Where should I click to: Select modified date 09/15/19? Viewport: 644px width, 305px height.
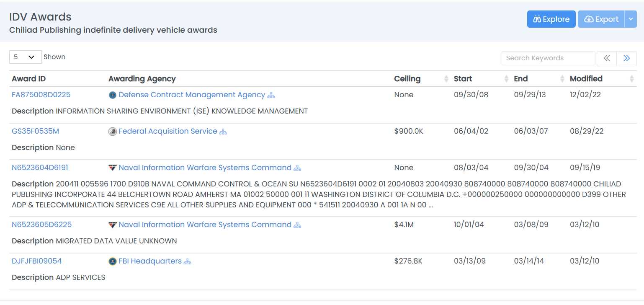pos(585,168)
